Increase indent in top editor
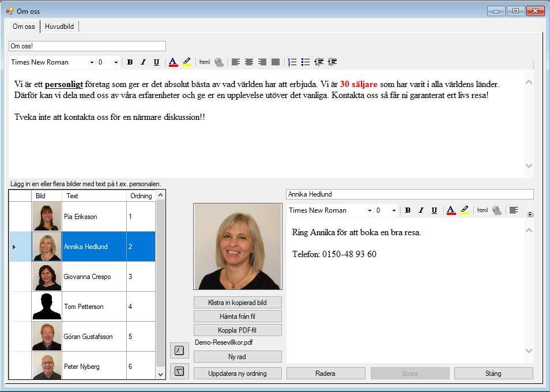 tap(332, 62)
